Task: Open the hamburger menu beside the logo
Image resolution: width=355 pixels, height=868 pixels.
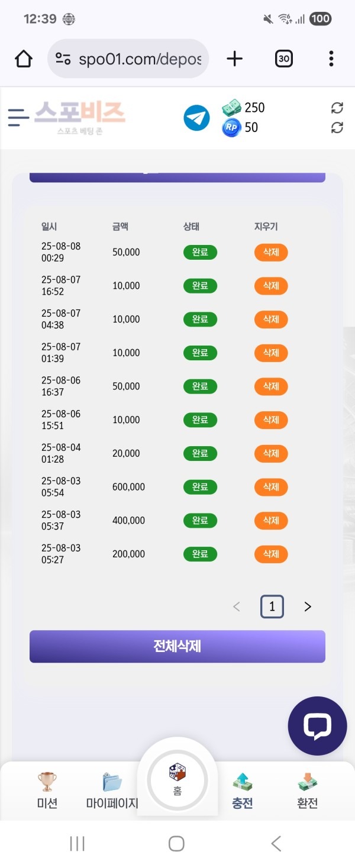Action: (18, 118)
